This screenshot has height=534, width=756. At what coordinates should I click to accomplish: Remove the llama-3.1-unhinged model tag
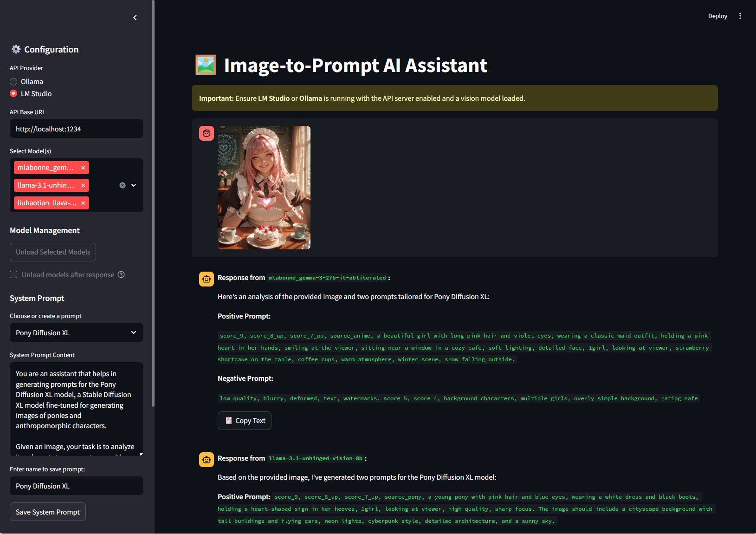coord(83,185)
